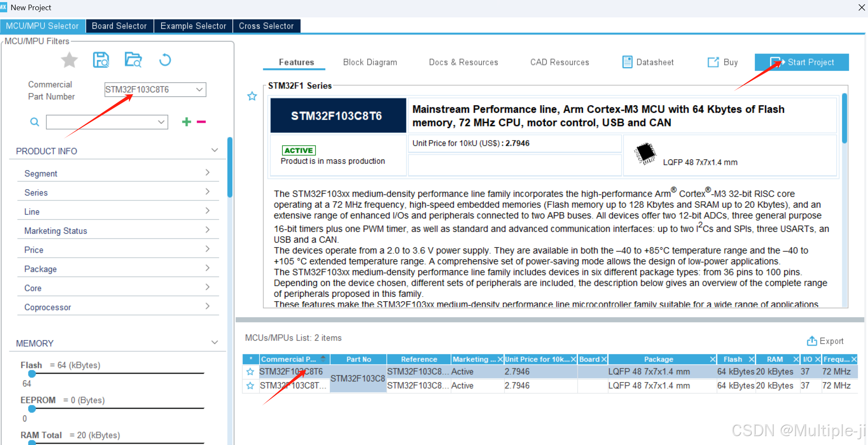Click the Datasheet document icon
Screen dimensions: 868x445
[x=627, y=62]
